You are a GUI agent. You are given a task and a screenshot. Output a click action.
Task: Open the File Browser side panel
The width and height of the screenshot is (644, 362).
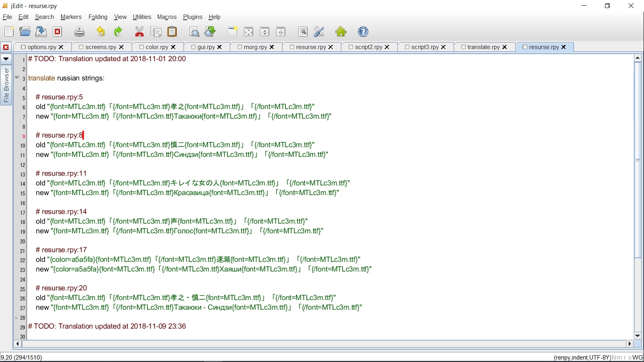tap(6, 85)
